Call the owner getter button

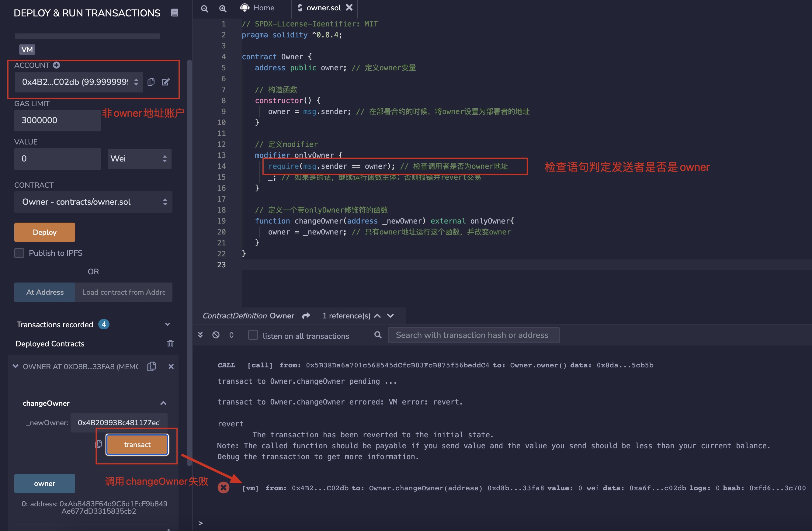point(45,484)
